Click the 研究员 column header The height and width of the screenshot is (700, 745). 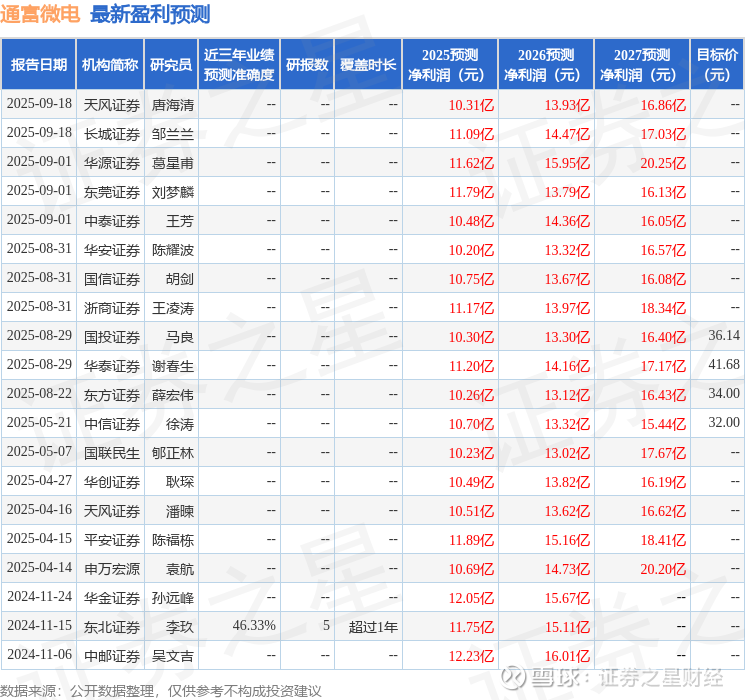click(x=171, y=65)
